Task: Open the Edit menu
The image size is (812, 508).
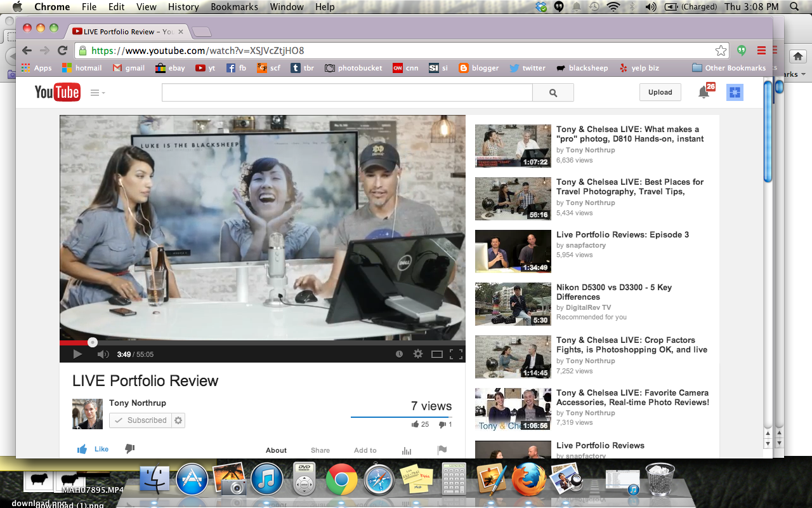Action: pyautogui.click(x=117, y=7)
